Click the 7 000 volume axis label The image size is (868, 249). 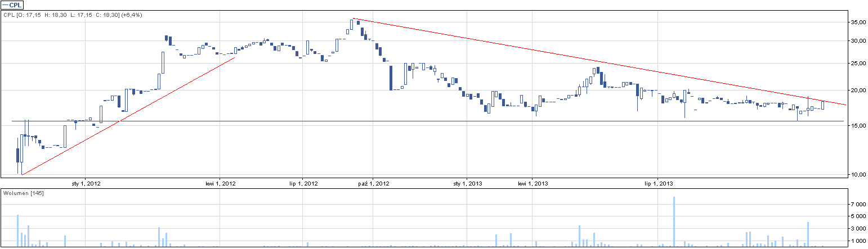point(858,204)
